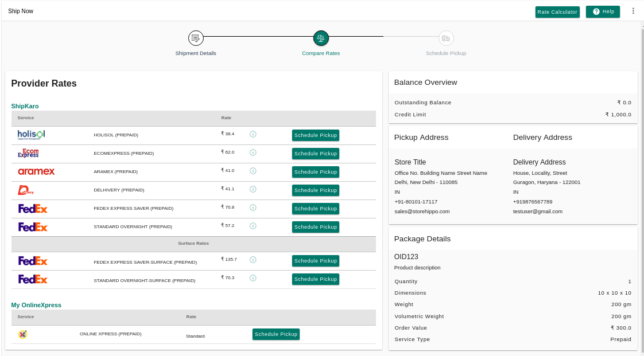Image resolution: width=644 pixels, height=356 pixels.
Task: Click the Aramex rate info icon
Action: tap(253, 171)
